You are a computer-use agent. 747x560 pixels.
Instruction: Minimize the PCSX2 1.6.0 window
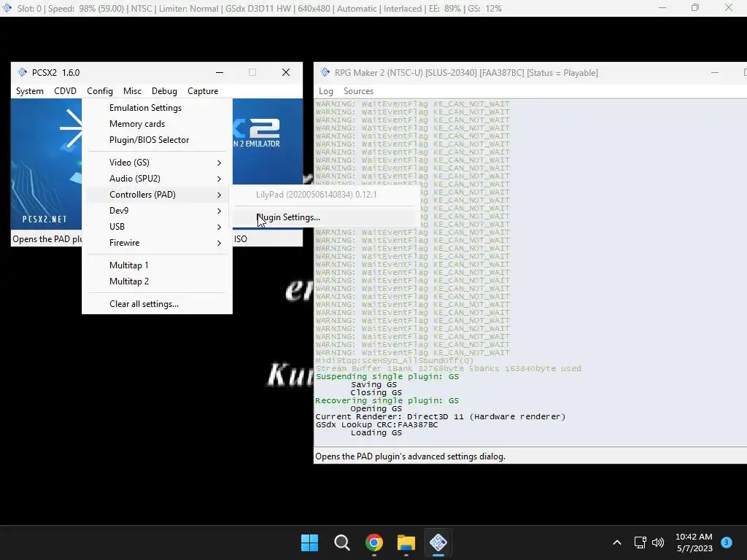tap(220, 72)
